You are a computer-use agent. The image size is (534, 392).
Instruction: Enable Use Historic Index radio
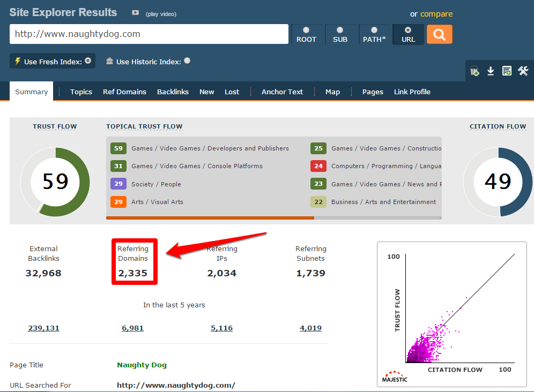point(187,61)
